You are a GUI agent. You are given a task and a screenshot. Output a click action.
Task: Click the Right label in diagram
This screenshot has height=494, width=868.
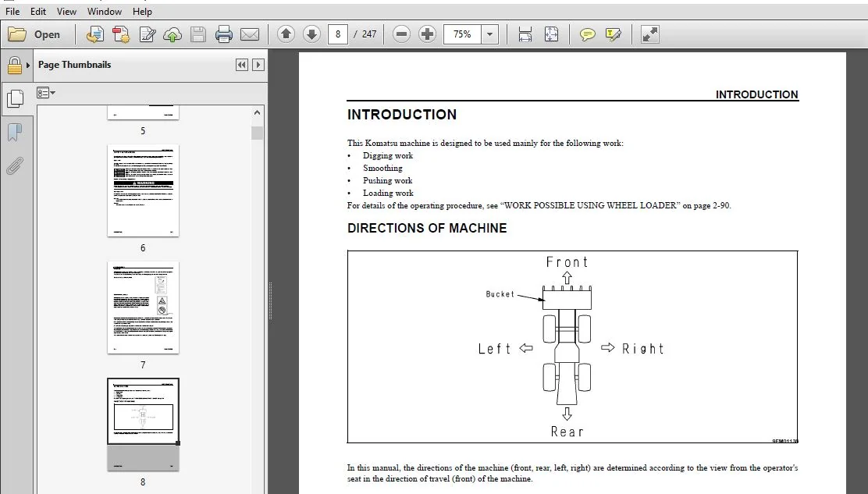click(642, 349)
